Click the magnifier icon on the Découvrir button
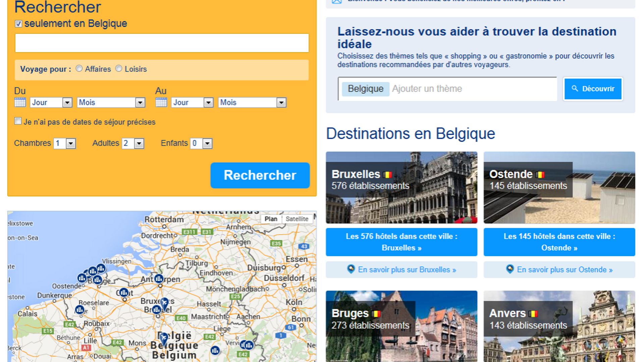 point(575,89)
